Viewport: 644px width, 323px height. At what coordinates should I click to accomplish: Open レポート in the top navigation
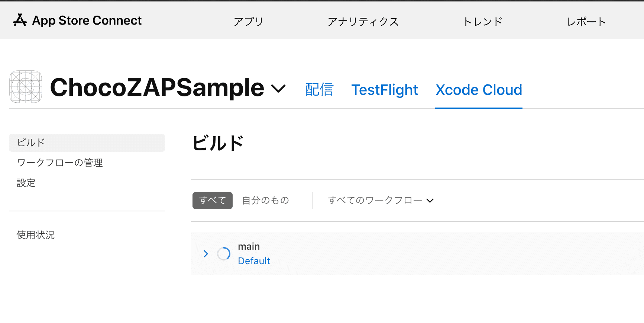pos(586,22)
